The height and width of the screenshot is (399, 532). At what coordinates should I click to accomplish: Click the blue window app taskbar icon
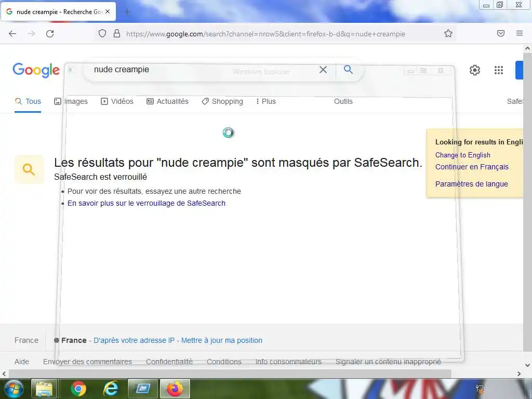point(143,389)
